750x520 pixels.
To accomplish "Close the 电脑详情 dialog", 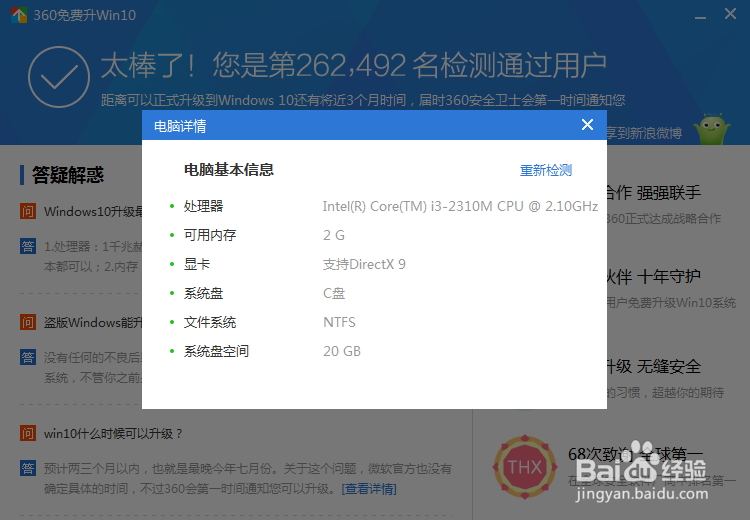I will pyautogui.click(x=587, y=125).
